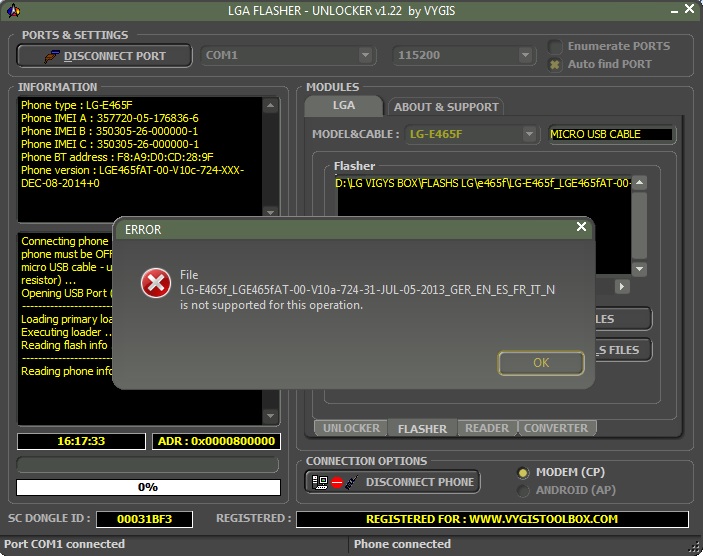Open the COM1 port dropdown
Screen dimensions: 703x556
click(x=365, y=55)
